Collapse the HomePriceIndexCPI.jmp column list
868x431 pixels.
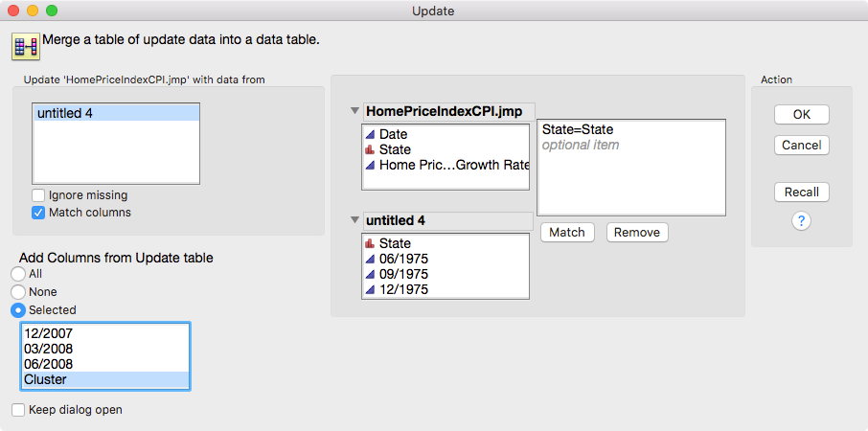(355, 111)
